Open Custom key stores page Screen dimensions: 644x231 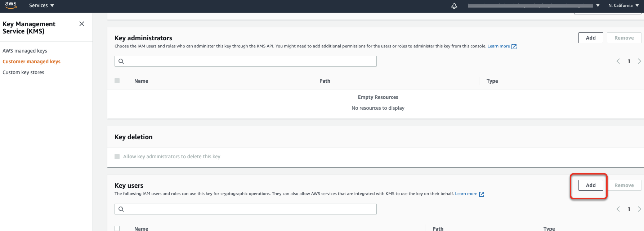pyautogui.click(x=23, y=72)
